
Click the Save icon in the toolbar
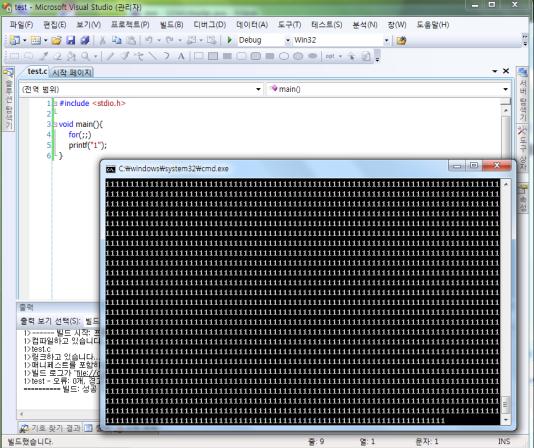click(x=70, y=41)
